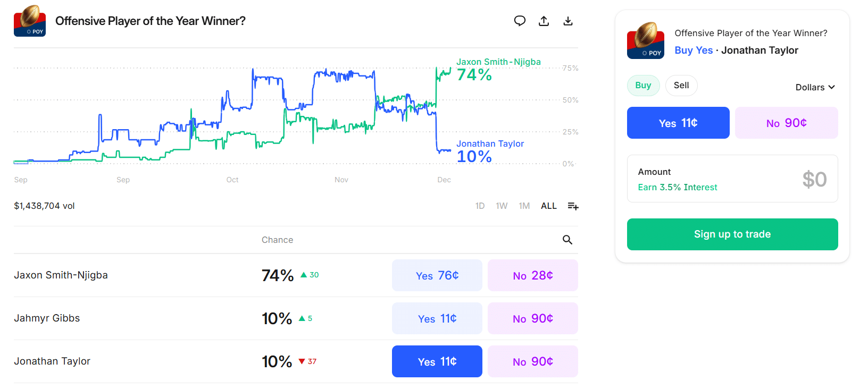
Task: Open the chart add-series settings icon
Action: 573,206
